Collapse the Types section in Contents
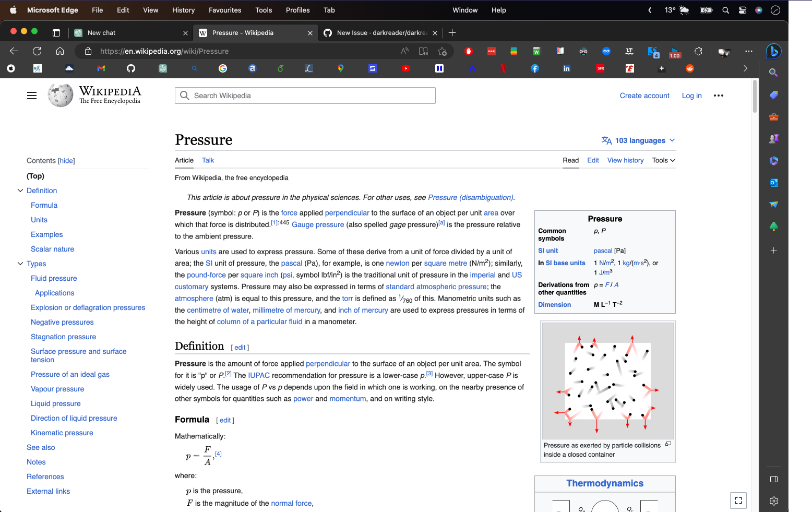 pyautogui.click(x=20, y=264)
